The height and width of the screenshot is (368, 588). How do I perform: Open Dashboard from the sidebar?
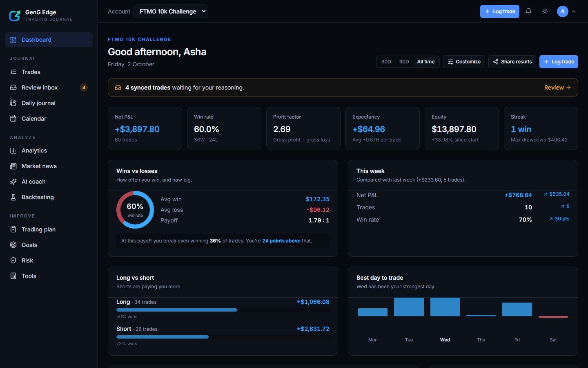click(x=49, y=40)
